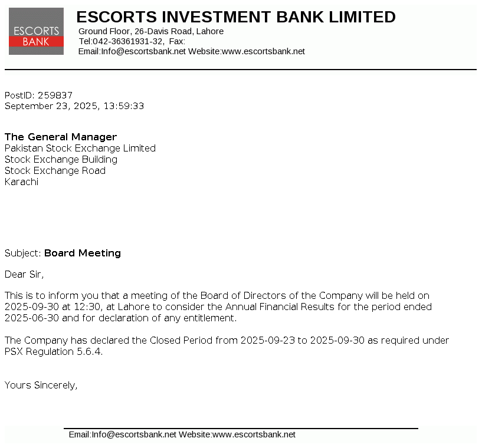482x448 pixels.
Task: Click the Yours Sincerely closing
Action: (41, 385)
